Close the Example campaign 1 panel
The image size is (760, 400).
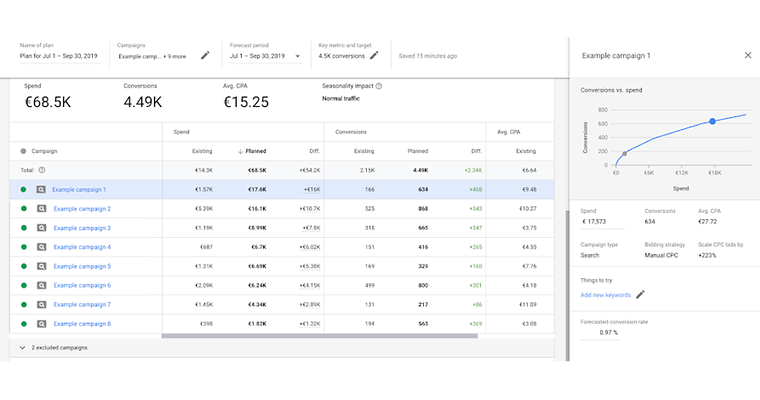tap(748, 55)
